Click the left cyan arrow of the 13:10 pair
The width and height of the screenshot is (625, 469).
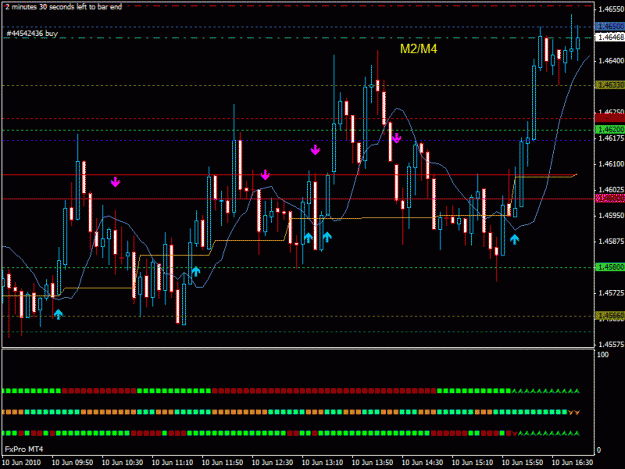[308, 238]
